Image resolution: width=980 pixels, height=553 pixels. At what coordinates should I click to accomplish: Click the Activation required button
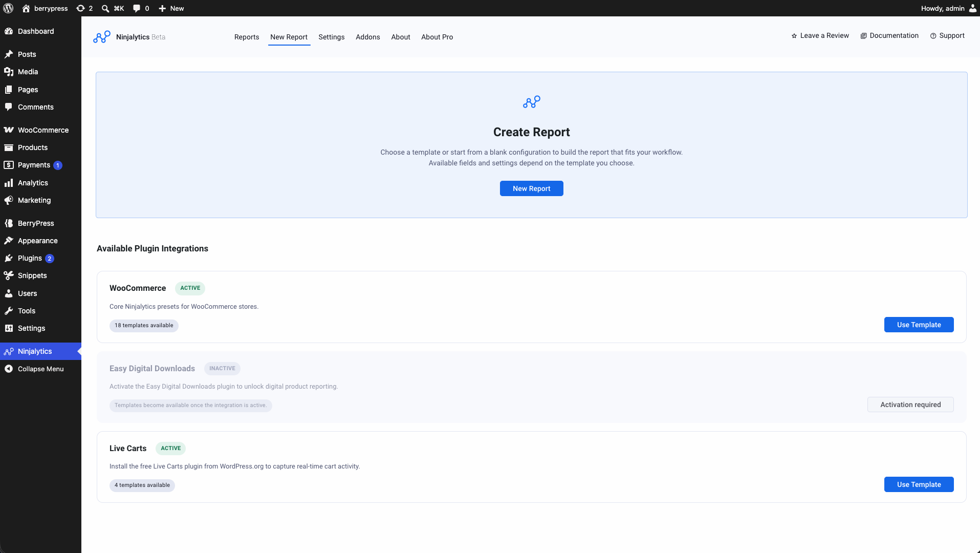pyautogui.click(x=911, y=405)
